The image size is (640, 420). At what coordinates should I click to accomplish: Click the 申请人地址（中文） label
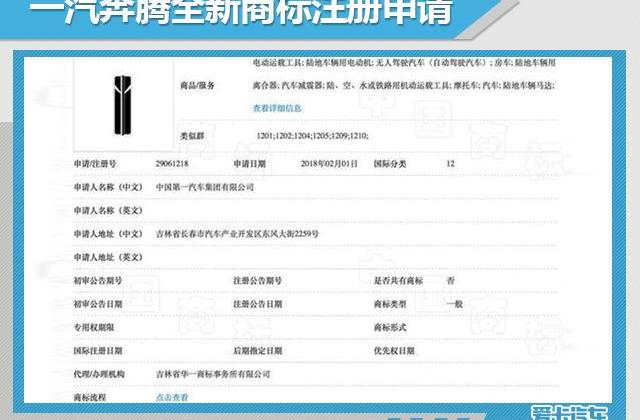coord(108,234)
